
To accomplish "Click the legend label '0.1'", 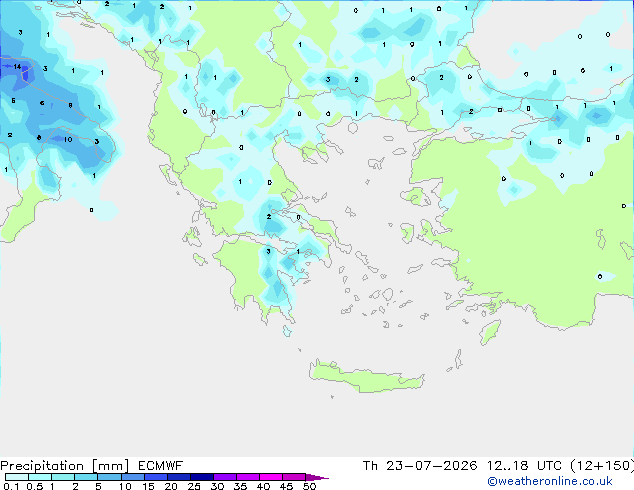I will pyautogui.click(x=11, y=486).
